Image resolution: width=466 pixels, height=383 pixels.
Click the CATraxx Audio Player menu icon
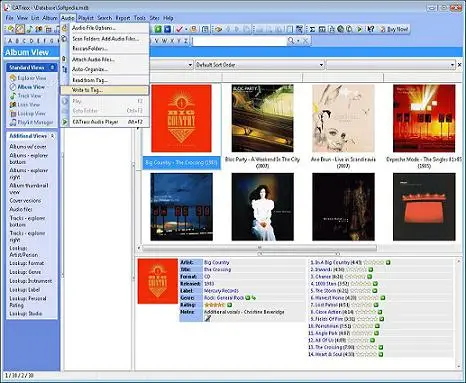tap(65, 122)
